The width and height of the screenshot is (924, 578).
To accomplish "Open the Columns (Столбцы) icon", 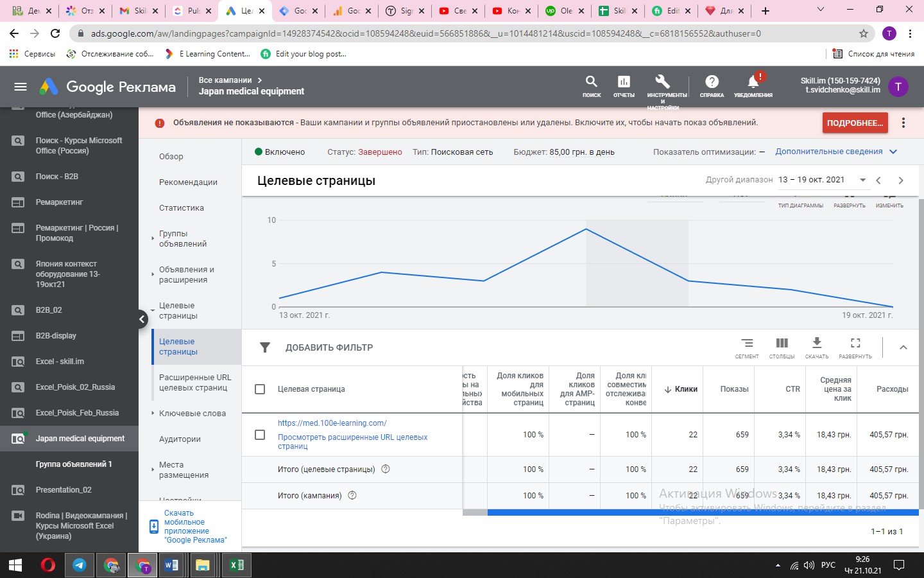I will point(782,343).
